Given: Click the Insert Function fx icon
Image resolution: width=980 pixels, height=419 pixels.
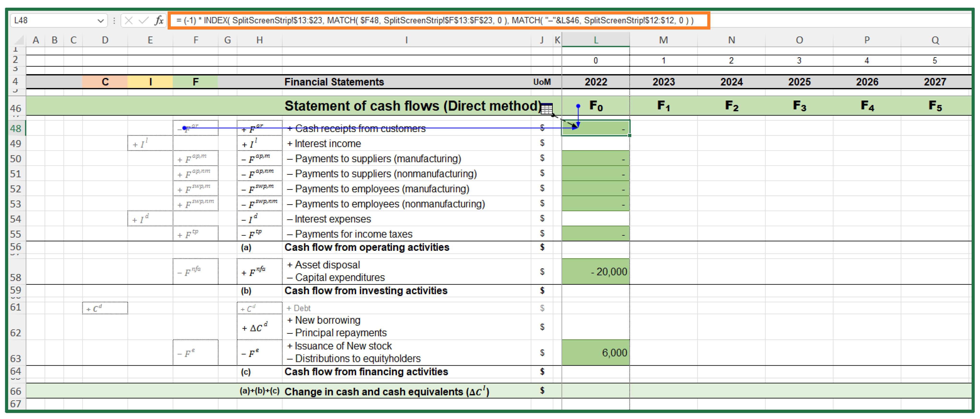Looking at the screenshot, I should [159, 21].
